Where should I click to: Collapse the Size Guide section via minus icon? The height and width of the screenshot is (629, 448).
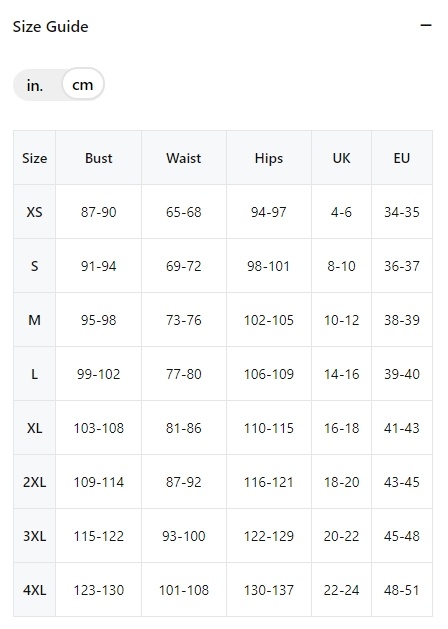click(x=426, y=26)
